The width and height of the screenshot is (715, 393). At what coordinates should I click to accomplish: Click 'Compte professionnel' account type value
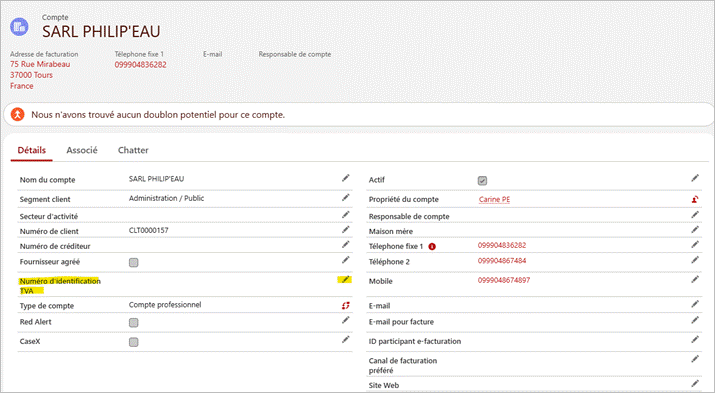[x=165, y=305]
